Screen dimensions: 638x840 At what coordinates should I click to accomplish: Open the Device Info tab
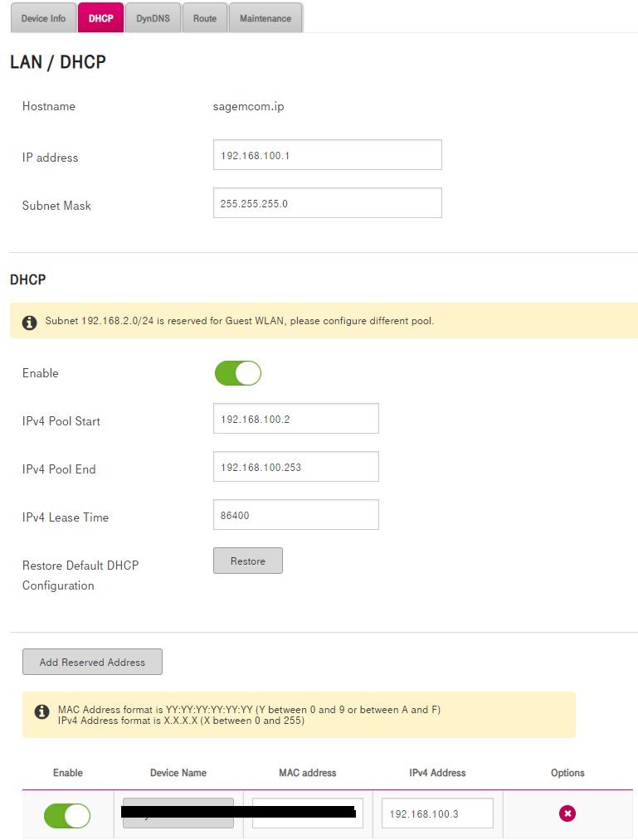pos(43,18)
